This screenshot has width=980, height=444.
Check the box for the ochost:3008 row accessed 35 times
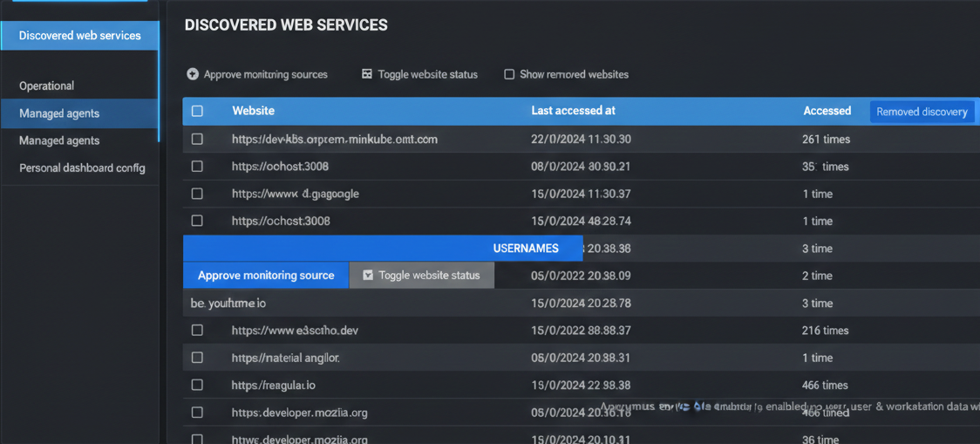[x=197, y=166]
